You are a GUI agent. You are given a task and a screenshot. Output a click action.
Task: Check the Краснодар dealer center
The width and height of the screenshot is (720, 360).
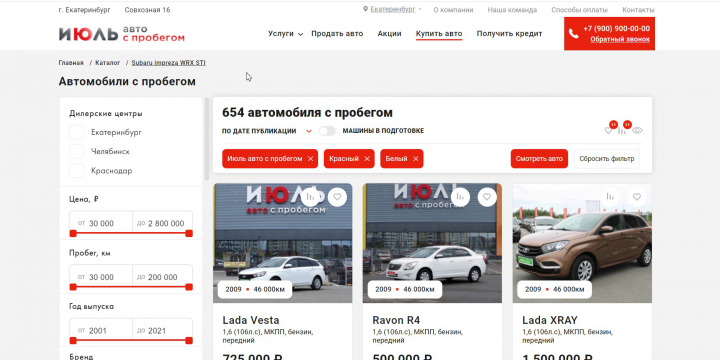[77, 171]
